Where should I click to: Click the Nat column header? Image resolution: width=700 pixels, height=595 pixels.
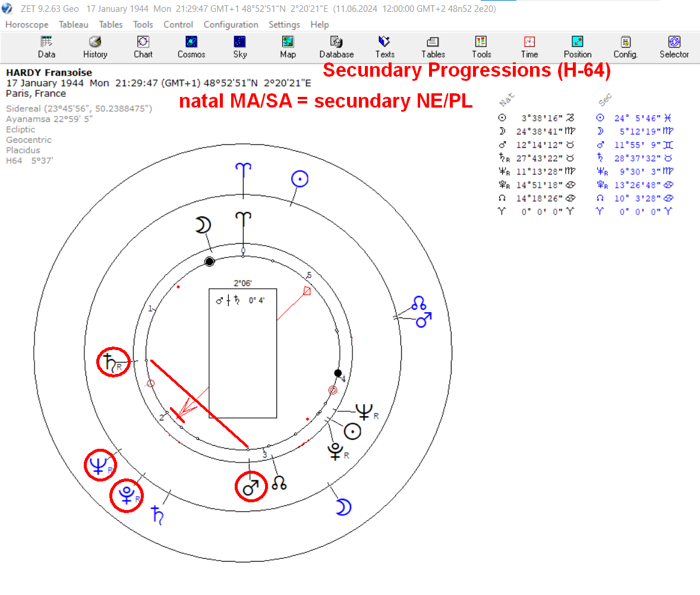click(x=507, y=100)
